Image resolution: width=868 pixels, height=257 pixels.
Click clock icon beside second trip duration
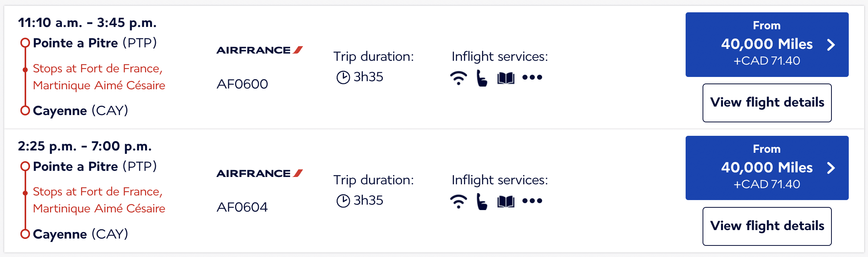click(343, 201)
